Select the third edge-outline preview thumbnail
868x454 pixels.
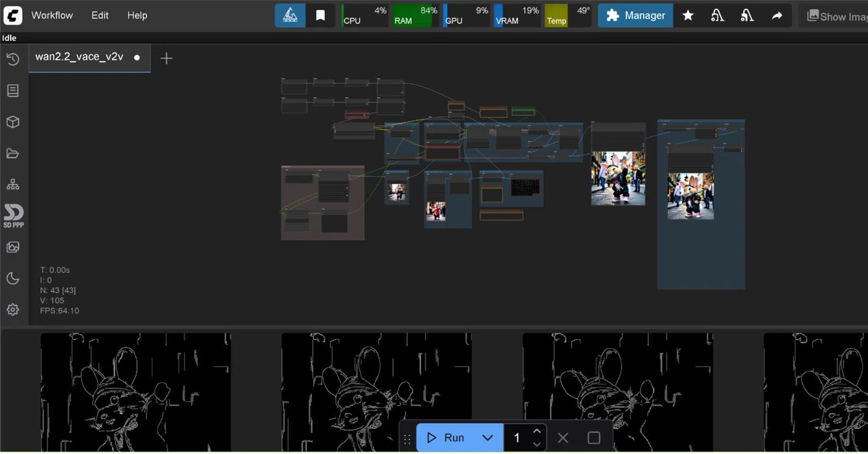[617, 392]
